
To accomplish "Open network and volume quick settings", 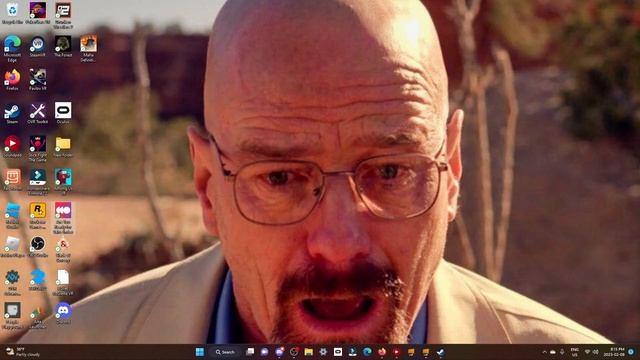I will coord(591,352).
